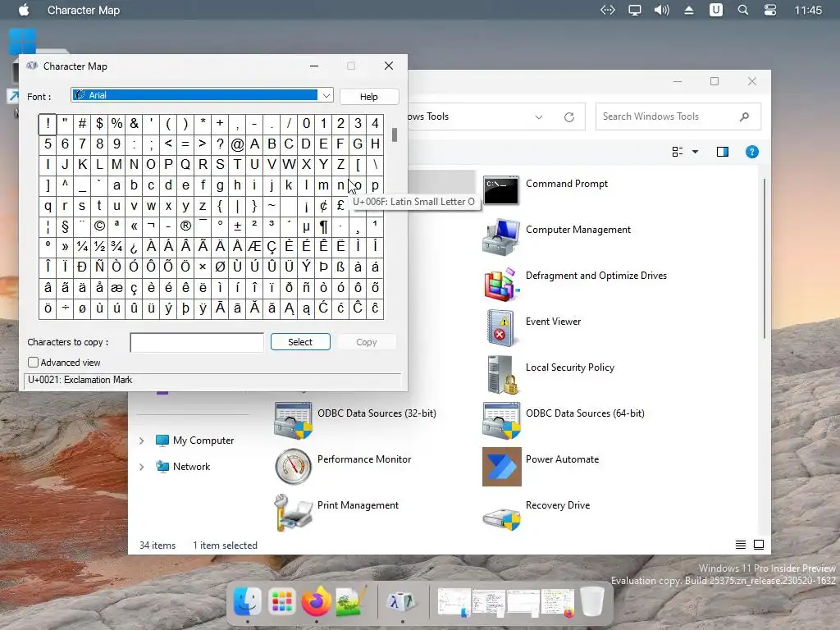The width and height of the screenshot is (840, 630).
Task: Open Firefox from the dock
Action: pos(316,601)
